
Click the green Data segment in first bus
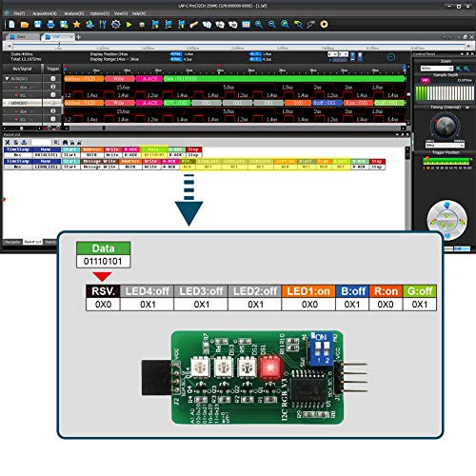coord(285,78)
